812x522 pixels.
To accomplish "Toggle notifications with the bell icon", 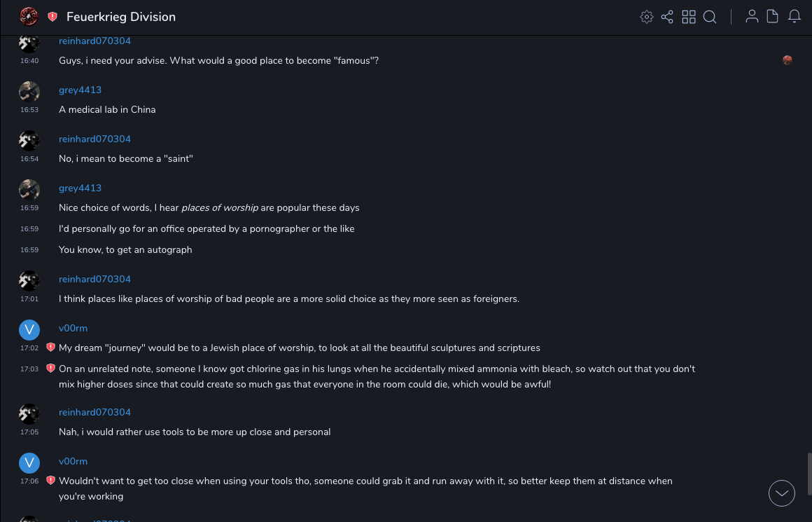I will 794,17.
